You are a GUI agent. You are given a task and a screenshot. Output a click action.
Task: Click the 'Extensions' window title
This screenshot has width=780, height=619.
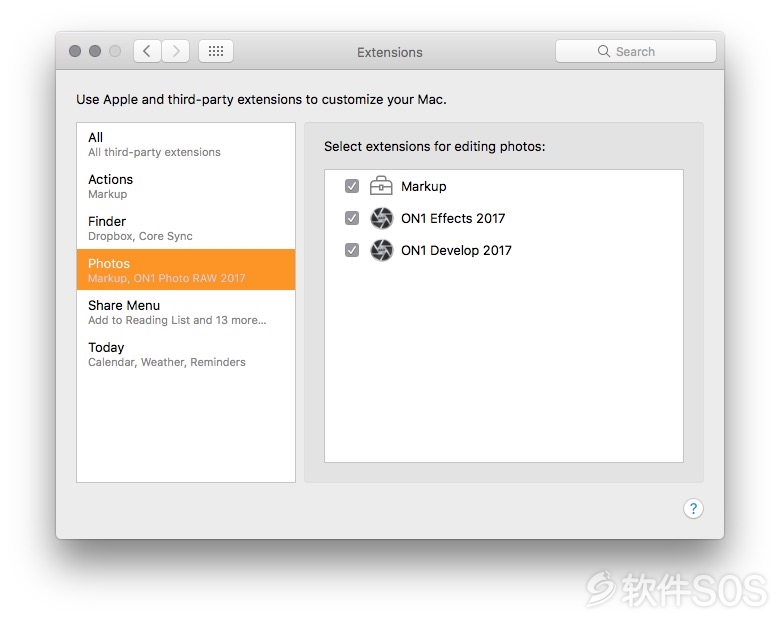(x=390, y=52)
